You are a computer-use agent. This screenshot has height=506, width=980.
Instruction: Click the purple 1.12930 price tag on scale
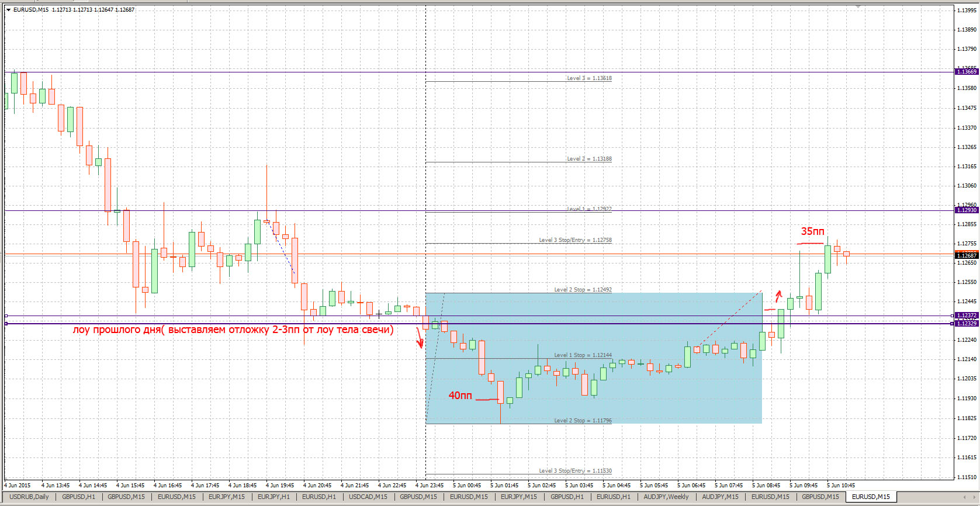[967, 210]
